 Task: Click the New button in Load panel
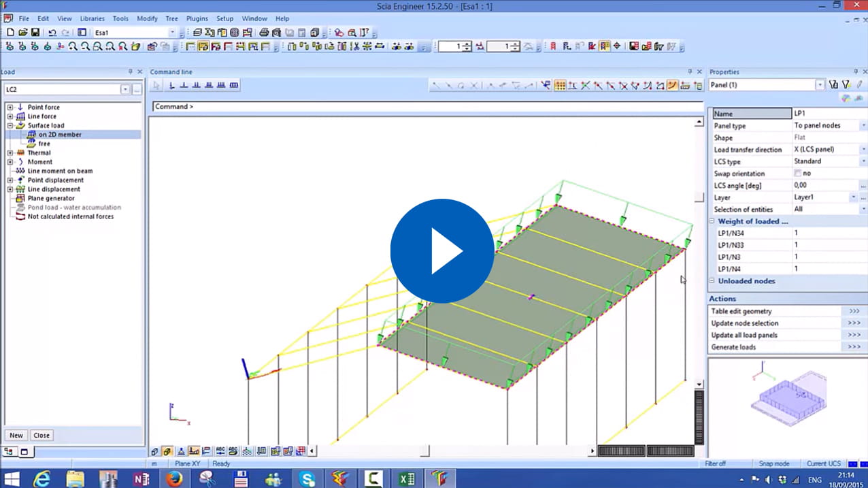[x=16, y=436]
